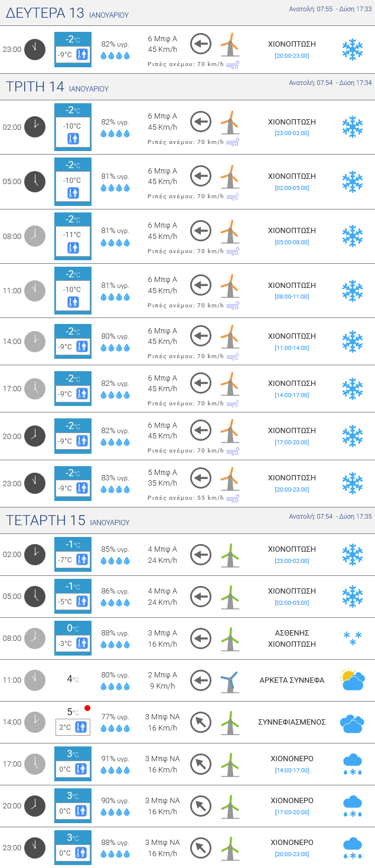This screenshot has width=375, height=868.
Task: Click the blue windmill icon at 9 Km/h
Action: pos(230,681)
